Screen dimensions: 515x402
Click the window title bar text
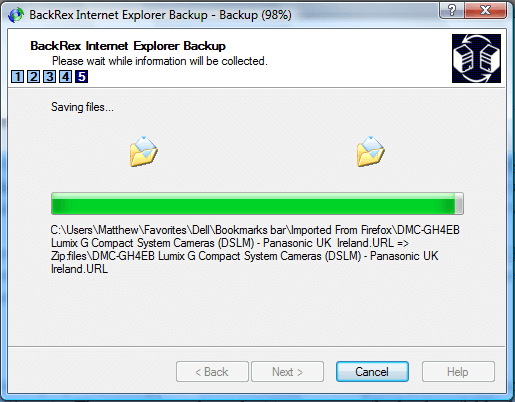pos(160,15)
